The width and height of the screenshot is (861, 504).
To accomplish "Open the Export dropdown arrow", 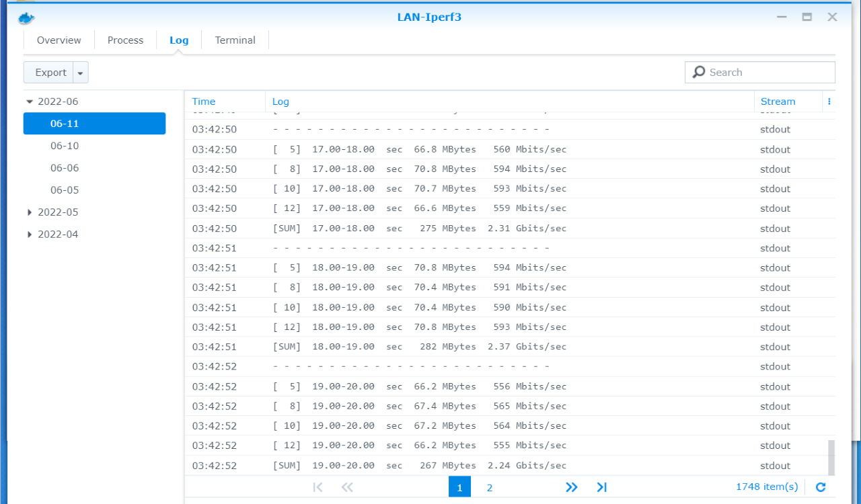I will (80, 73).
